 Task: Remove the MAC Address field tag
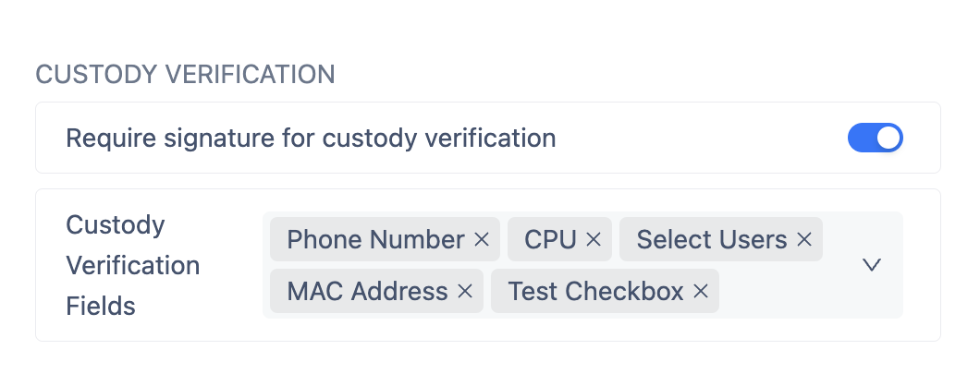(x=465, y=292)
